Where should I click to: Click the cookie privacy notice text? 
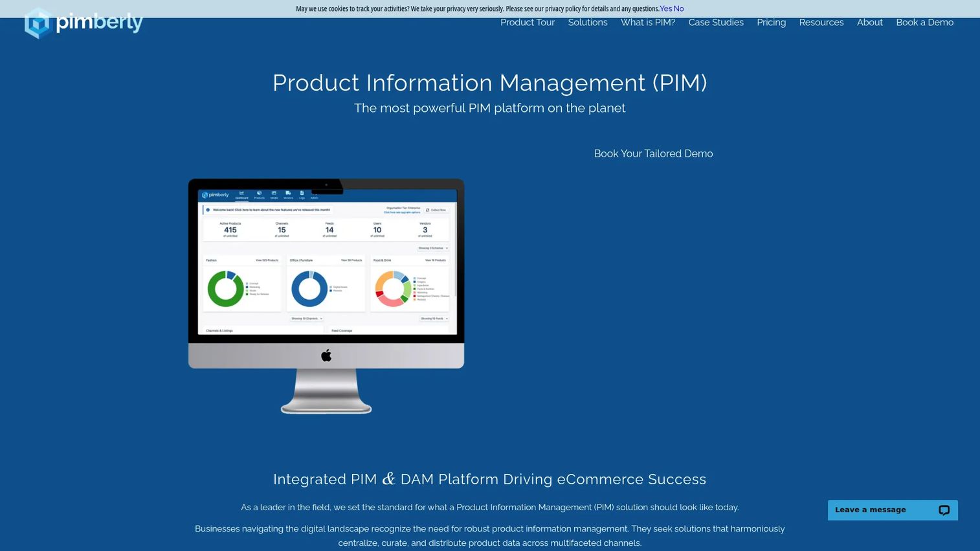[477, 8]
